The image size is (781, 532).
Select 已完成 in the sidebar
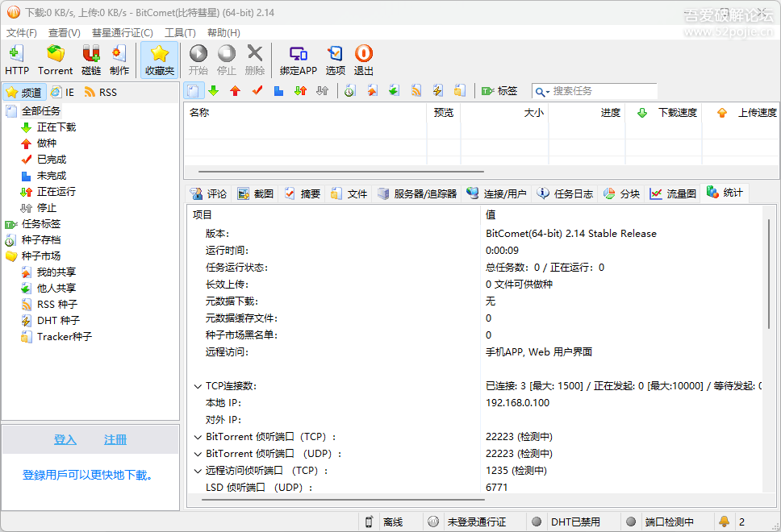(x=52, y=160)
